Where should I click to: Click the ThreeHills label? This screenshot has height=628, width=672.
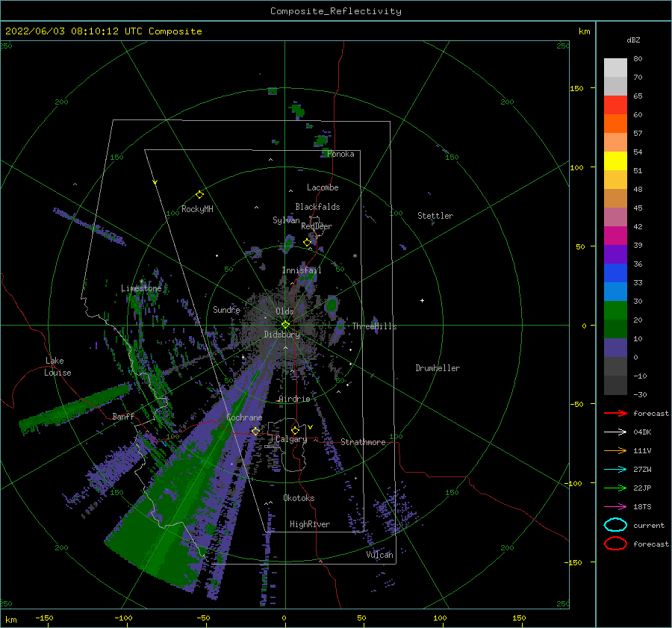click(x=374, y=326)
